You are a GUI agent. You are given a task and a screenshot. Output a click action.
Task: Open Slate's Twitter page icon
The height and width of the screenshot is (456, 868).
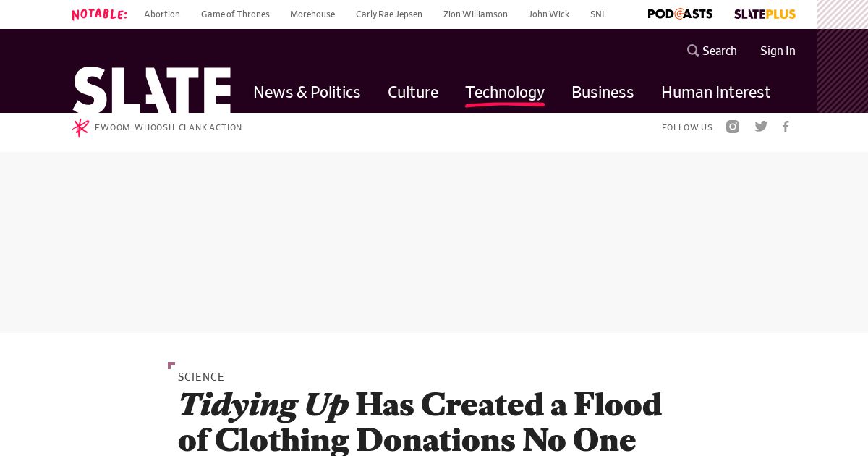pyautogui.click(x=761, y=127)
